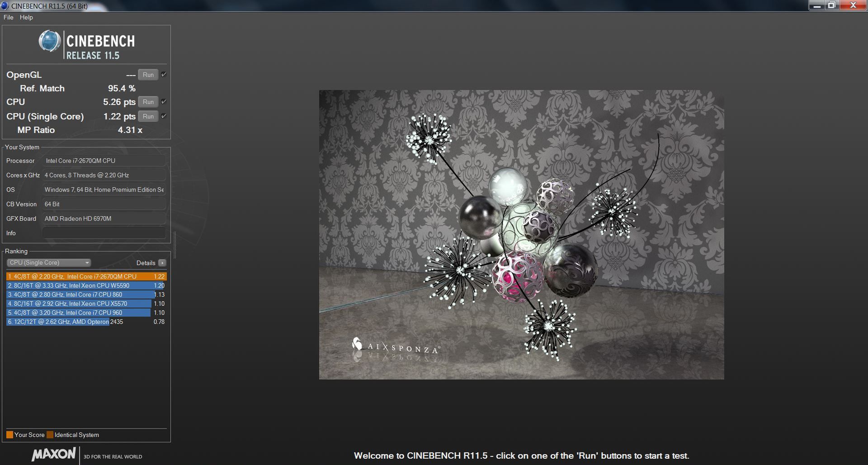Screen dimensions: 868x465
Task: Run the CPU (Single Core) test
Action: [148, 116]
